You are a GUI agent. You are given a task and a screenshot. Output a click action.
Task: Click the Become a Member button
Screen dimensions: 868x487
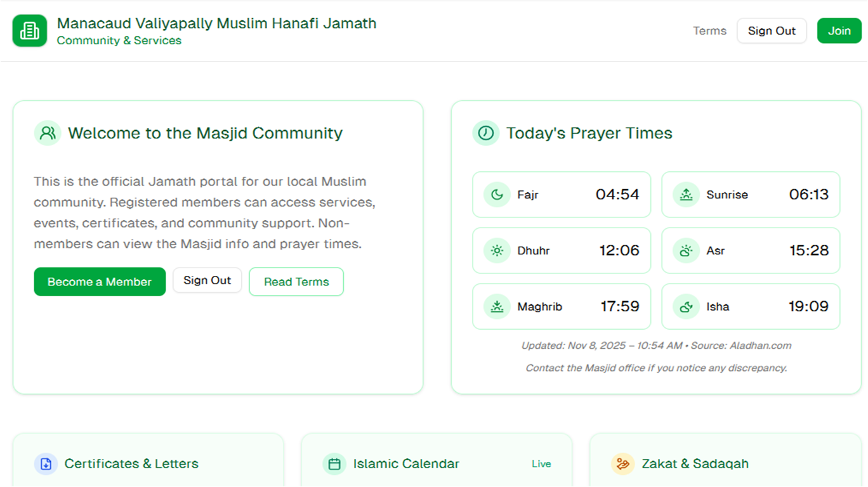pos(100,282)
